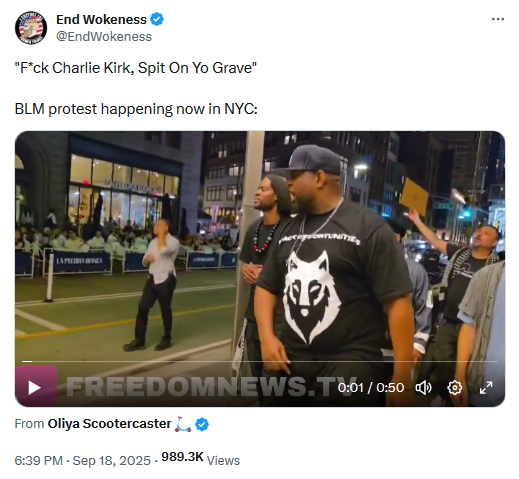Click the 6:39 PM timestamp
This screenshot has height=479, width=519.
pos(38,460)
